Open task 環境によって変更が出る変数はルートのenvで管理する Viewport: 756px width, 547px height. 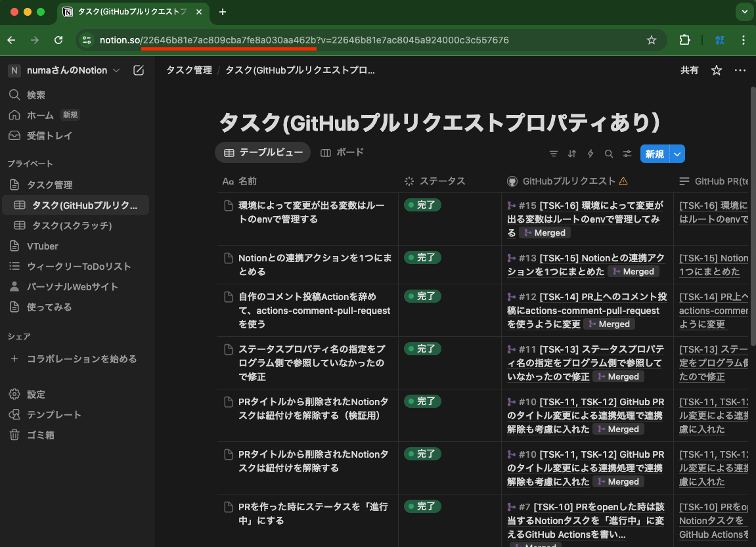click(x=311, y=212)
